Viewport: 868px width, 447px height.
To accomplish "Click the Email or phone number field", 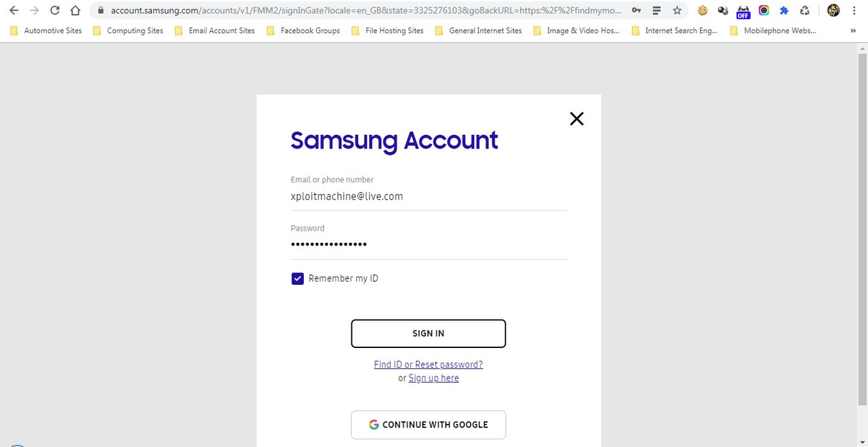I will pos(429,197).
